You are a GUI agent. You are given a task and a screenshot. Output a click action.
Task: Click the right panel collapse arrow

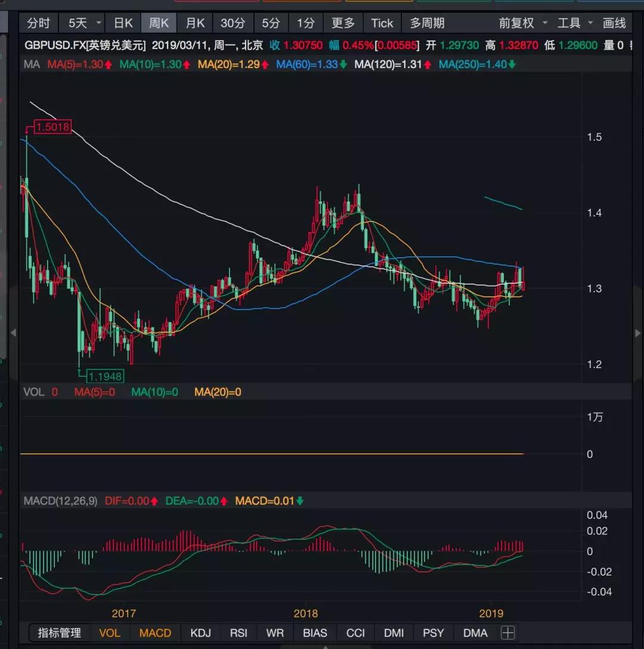pyautogui.click(x=637, y=333)
